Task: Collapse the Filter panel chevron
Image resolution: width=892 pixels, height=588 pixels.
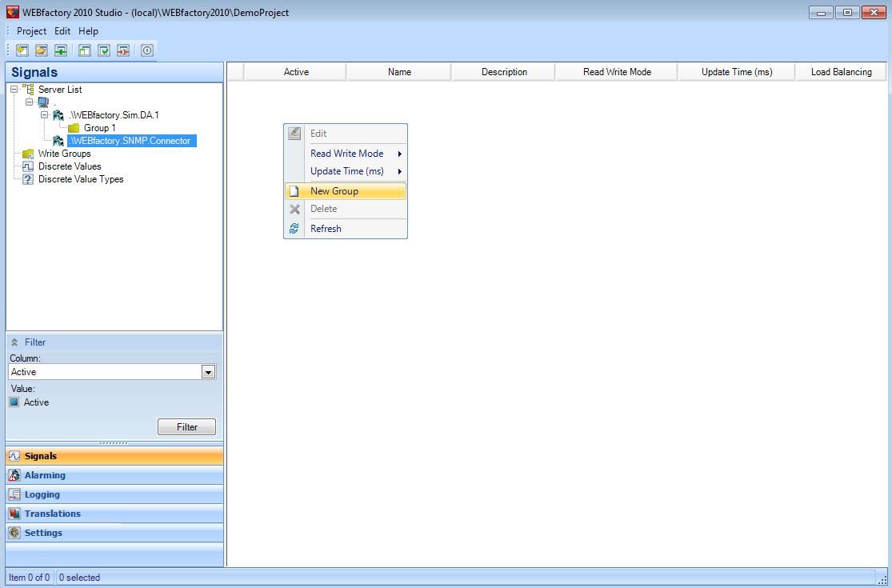Action: 14,342
